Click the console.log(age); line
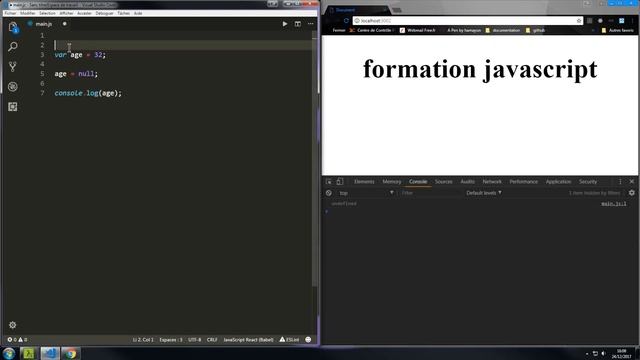Screen dimensions: 640x360 [x=88, y=93]
